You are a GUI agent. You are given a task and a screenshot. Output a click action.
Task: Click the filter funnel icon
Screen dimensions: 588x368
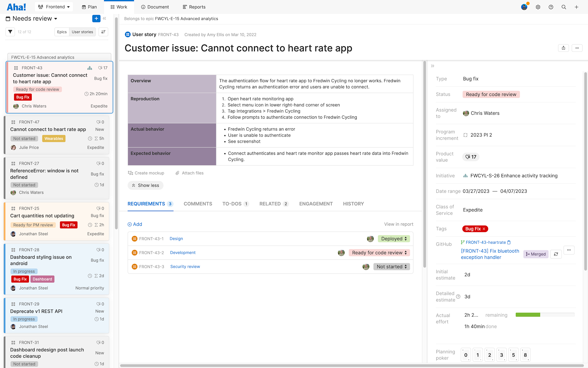coord(10,32)
